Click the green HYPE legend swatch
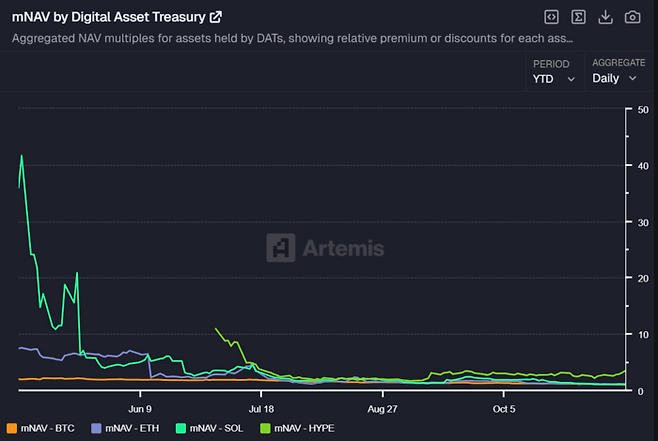 pyautogui.click(x=266, y=428)
